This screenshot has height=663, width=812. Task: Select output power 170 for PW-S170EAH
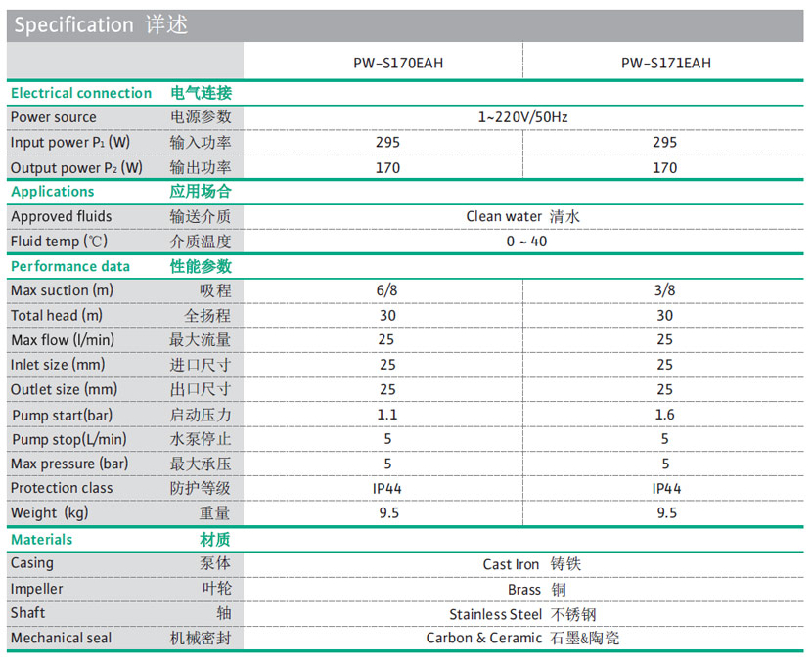[x=387, y=168]
